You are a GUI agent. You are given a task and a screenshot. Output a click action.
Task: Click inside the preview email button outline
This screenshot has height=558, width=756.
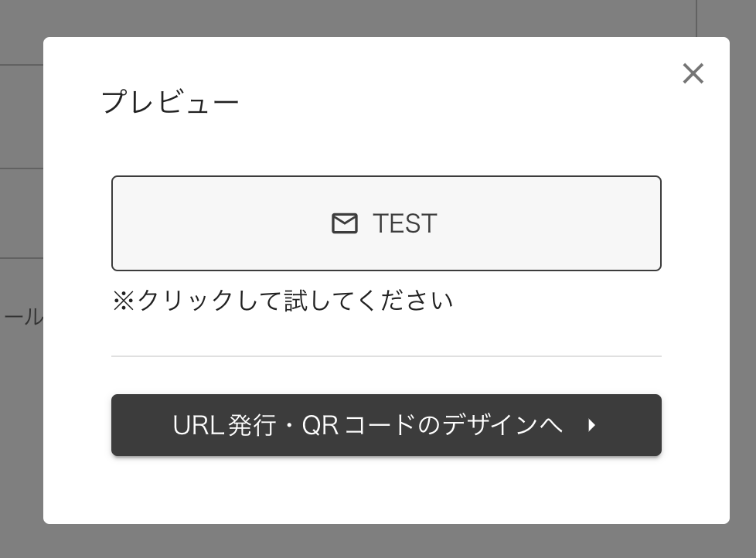click(x=387, y=223)
